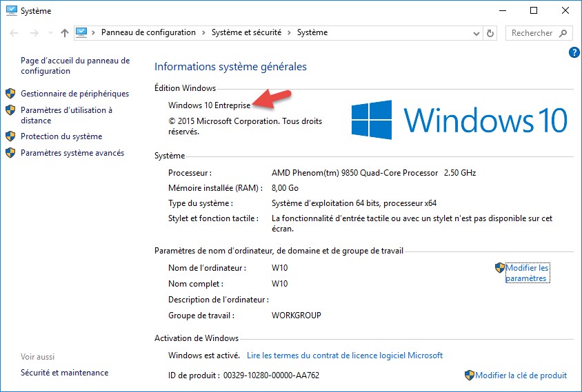
Task: Navigate to Système et sécurité breadcrumb
Action: (x=246, y=32)
